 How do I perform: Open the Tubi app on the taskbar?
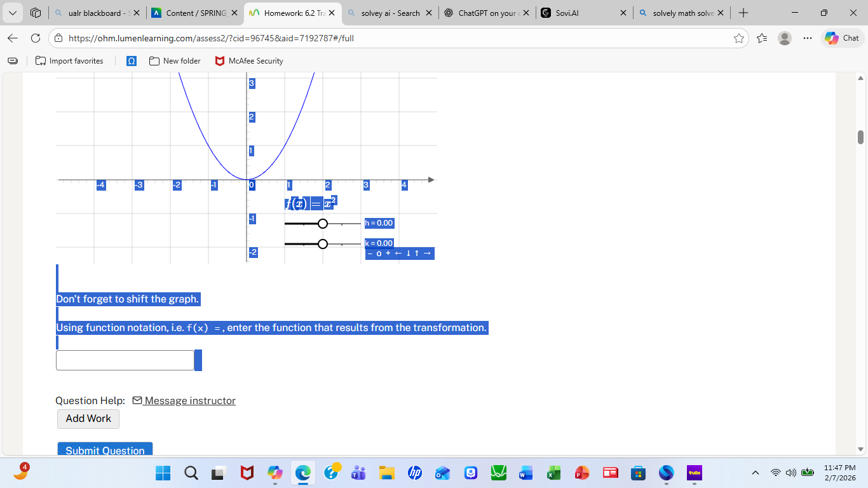(695, 473)
